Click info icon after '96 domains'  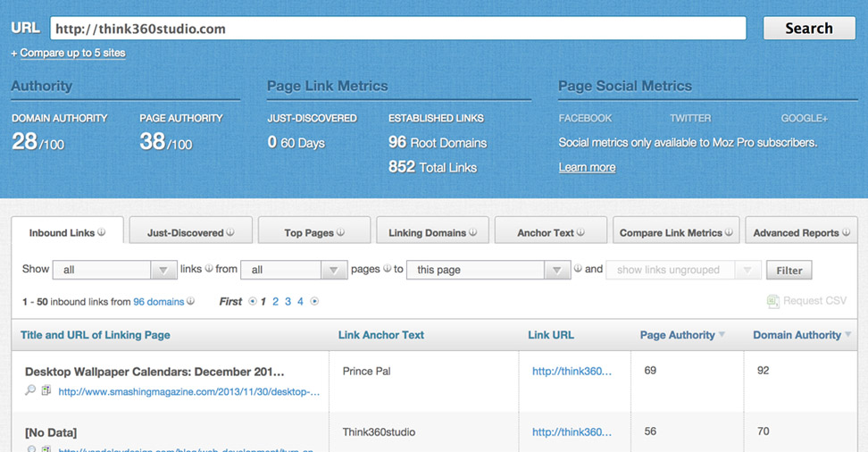191,302
